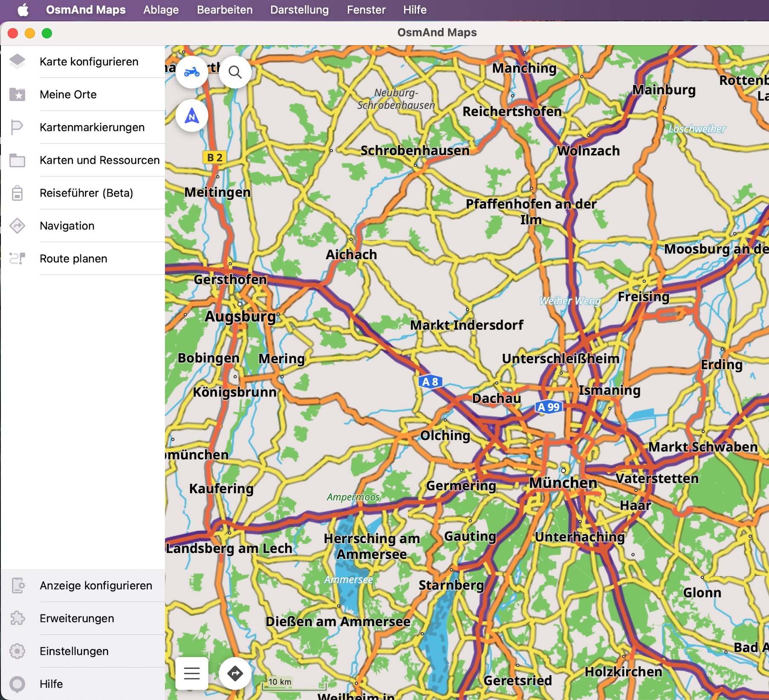Open the Apple menu
Viewport: 769px width, 700px height.
pyautogui.click(x=23, y=10)
